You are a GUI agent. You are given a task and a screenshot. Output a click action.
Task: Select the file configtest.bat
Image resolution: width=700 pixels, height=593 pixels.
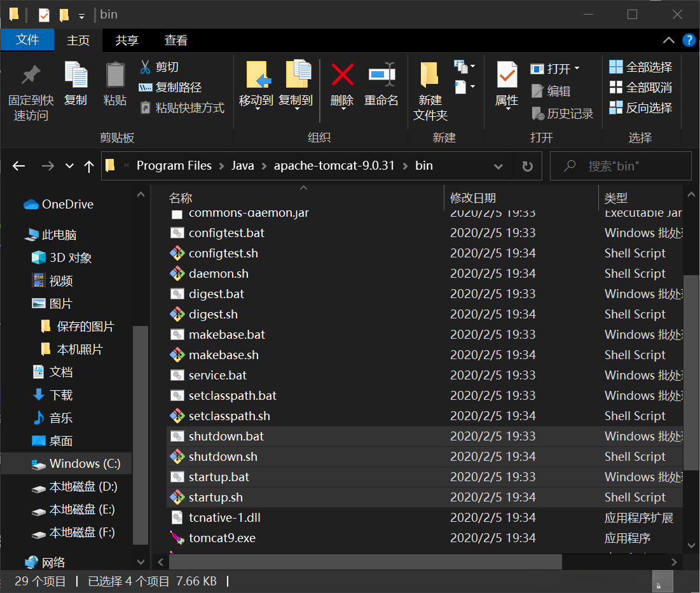click(425, 233)
